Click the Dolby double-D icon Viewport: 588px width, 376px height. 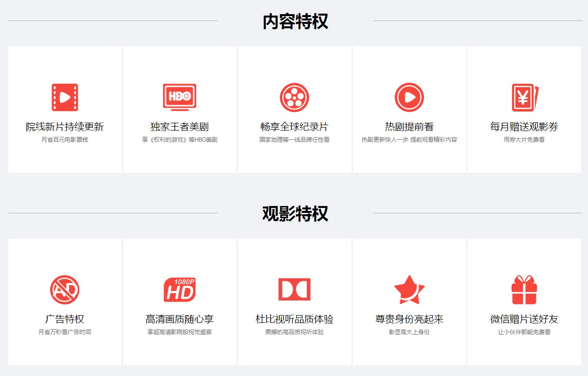click(x=294, y=289)
